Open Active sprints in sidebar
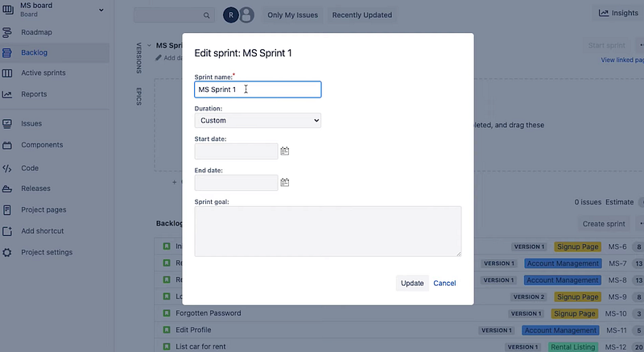Image resolution: width=644 pixels, height=352 pixels. click(x=43, y=72)
